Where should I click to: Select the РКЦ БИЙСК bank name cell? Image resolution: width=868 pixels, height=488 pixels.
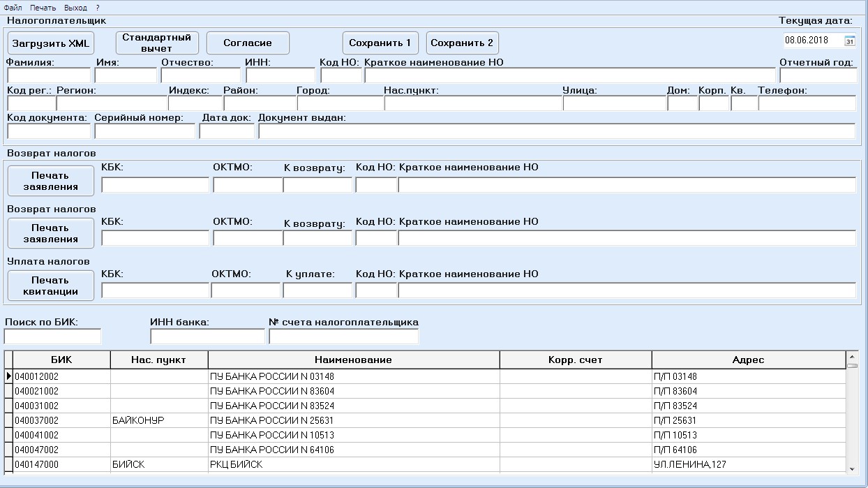354,464
